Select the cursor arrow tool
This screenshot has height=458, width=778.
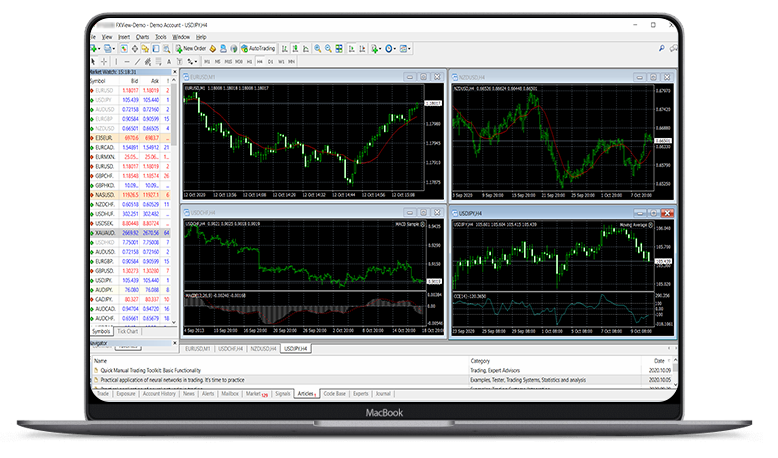pos(93,62)
